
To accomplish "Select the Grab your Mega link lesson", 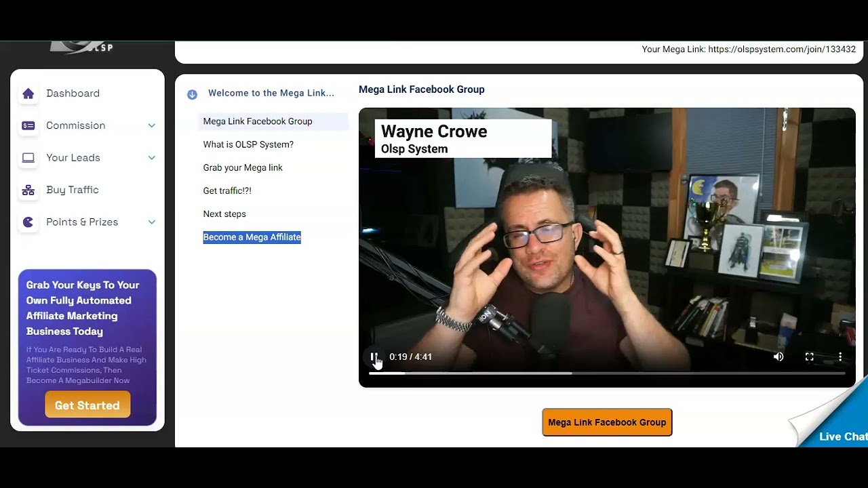I will coord(243,167).
